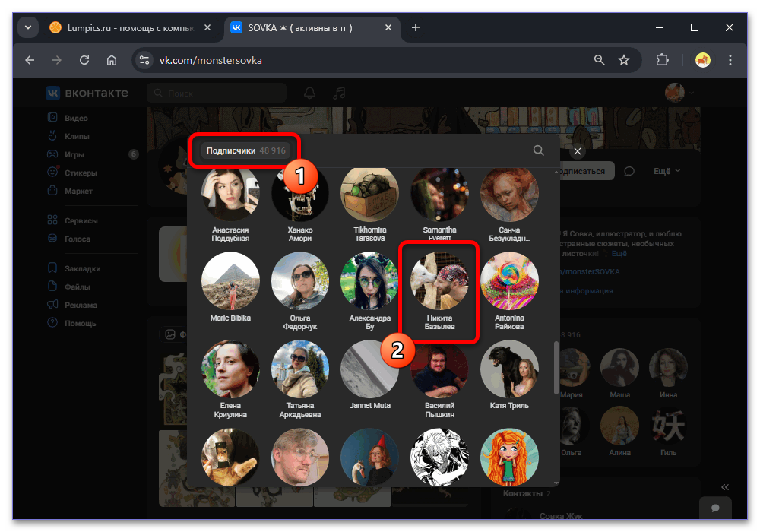Open Санча Безукладн... profile
Viewport: 760px width, 532px height.
point(509,204)
